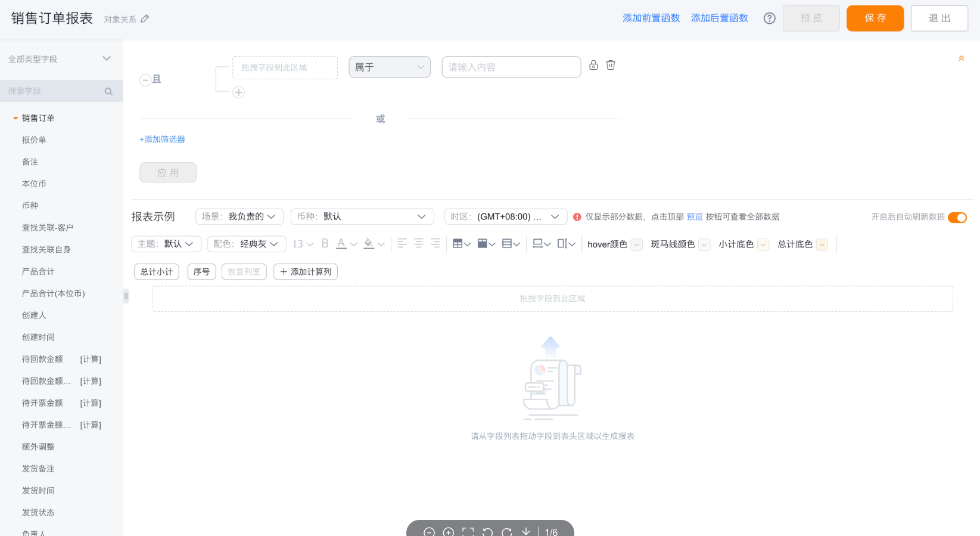The width and height of the screenshot is (980, 536).
Task: Open the 时区 GMT+08:00 dropdown
Action: coord(506,216)
